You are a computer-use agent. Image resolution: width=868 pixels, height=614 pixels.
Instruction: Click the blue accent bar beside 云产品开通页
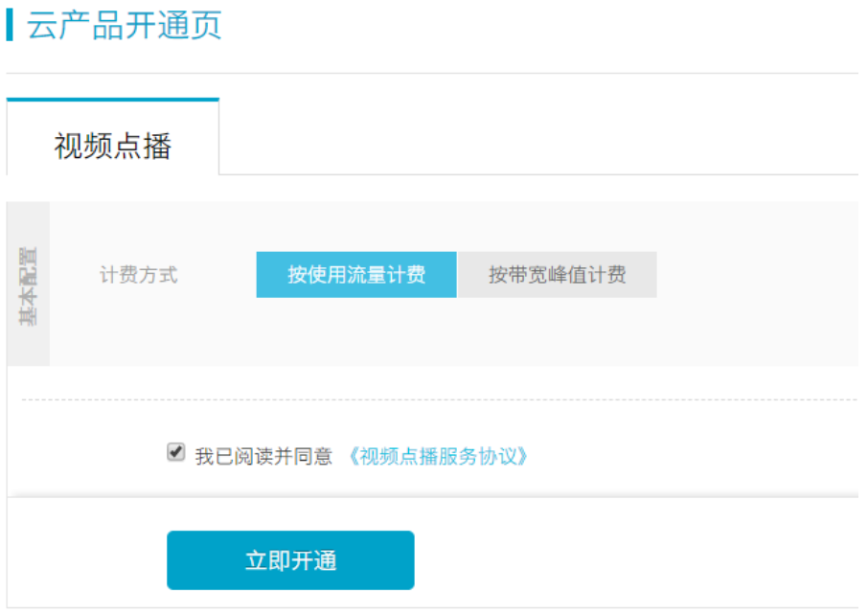[x=10, y=25]
